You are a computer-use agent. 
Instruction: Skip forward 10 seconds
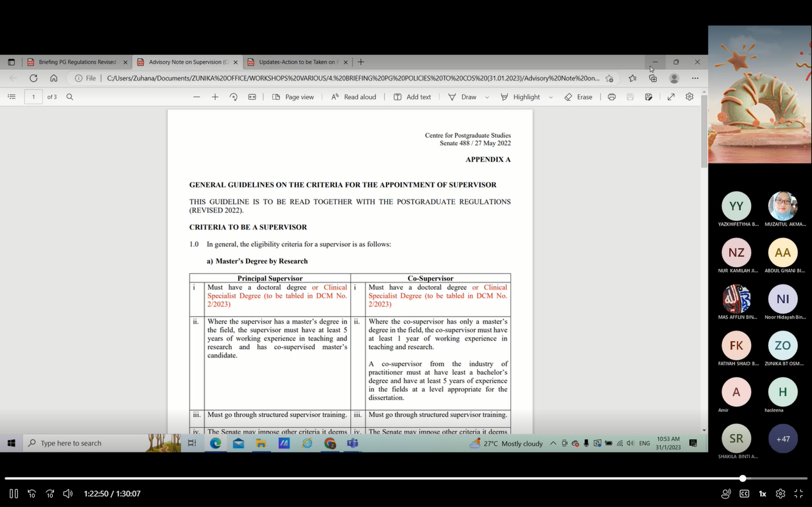[50, 493]
